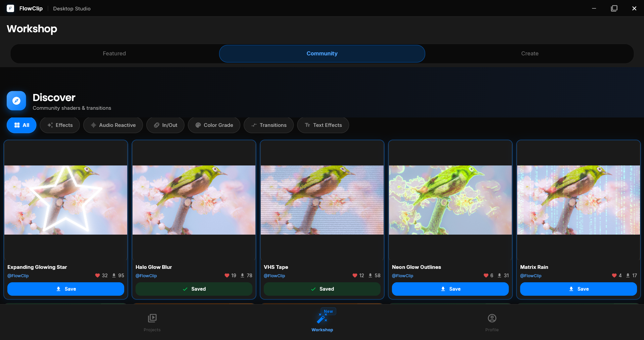Click the Discover compass icon
The width and height of the screenshot is (644, 340).
pos(16,101)
